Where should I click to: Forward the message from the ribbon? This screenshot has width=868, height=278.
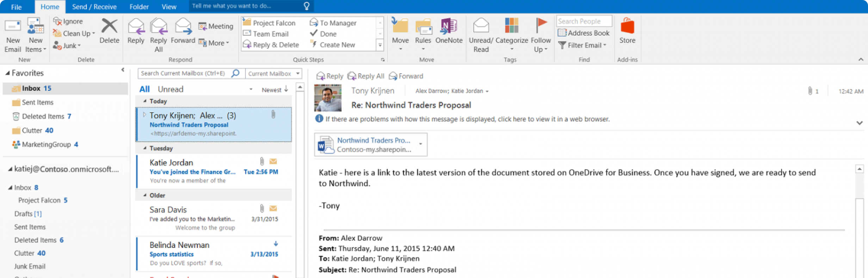point(183,31)
